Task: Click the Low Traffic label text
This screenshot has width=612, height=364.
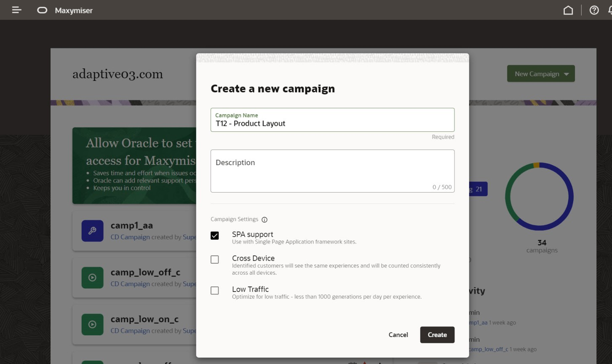Action: pos(250,289)
